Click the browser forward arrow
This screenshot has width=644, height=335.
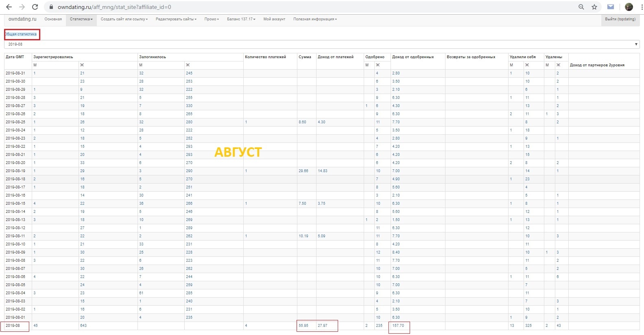(x=22, y=7)
